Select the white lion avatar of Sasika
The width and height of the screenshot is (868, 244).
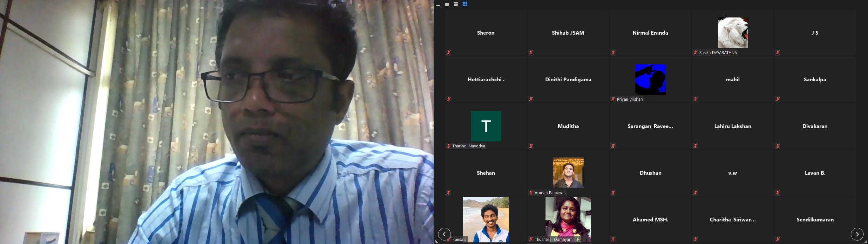pos(733,33)
